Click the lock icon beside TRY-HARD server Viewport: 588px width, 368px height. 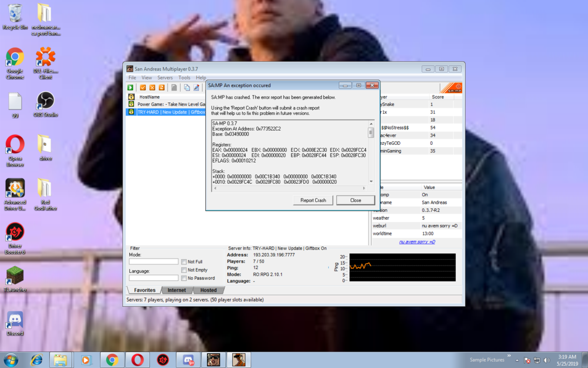click(131, 112)
